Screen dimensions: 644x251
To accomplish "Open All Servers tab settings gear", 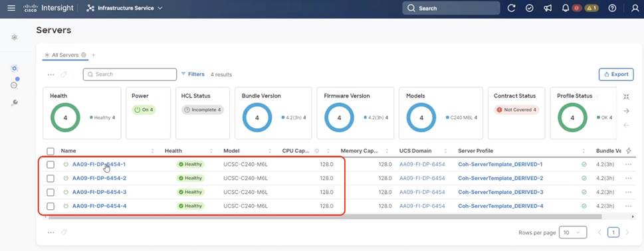I will (x=83, y=55).
